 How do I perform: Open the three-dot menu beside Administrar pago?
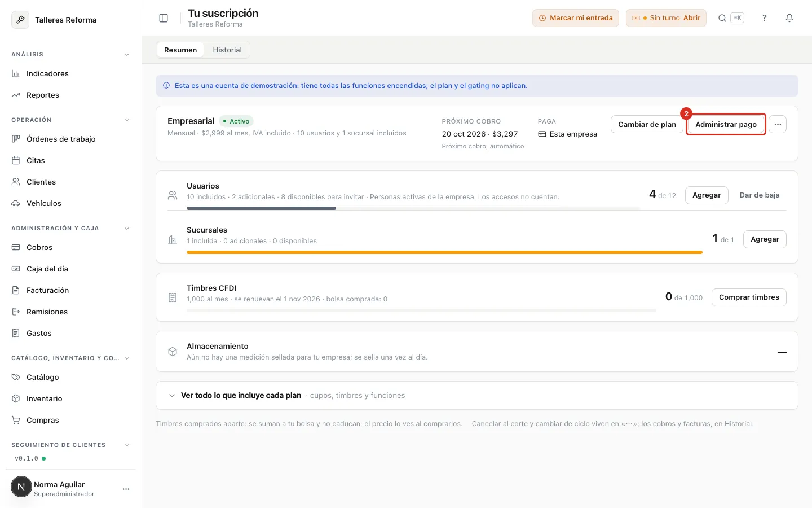(x=778, y=124)
